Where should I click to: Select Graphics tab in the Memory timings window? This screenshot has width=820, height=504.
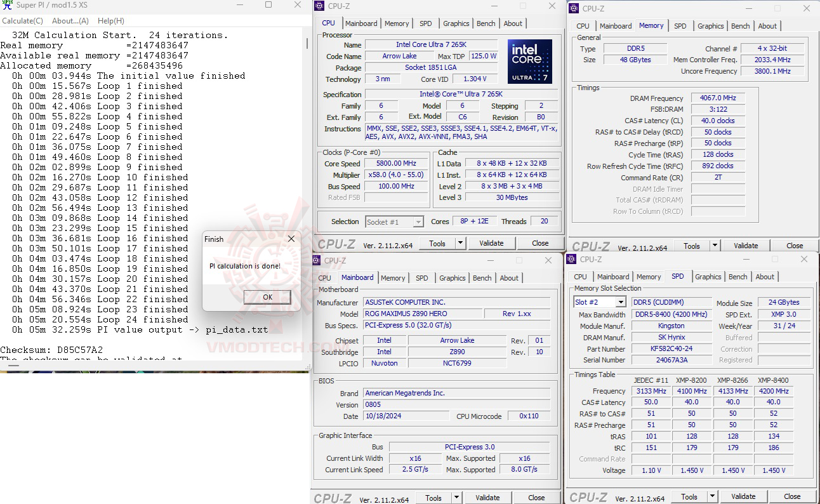pos(710,26)
